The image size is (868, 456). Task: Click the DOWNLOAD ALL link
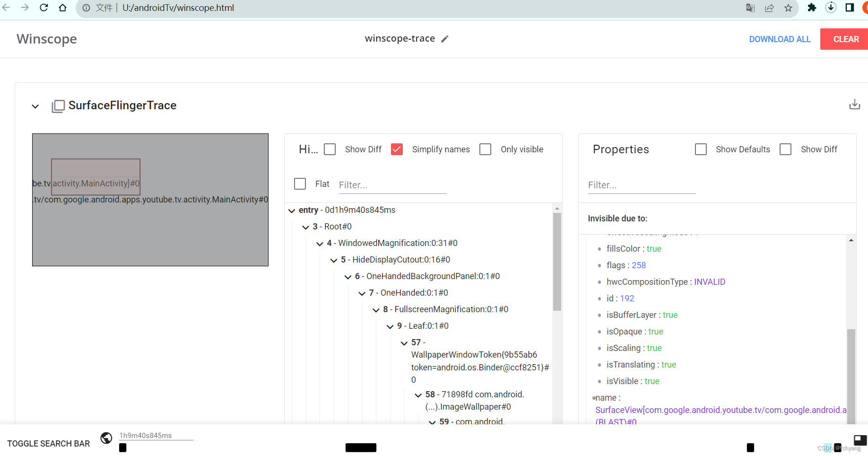coord(780,39)
